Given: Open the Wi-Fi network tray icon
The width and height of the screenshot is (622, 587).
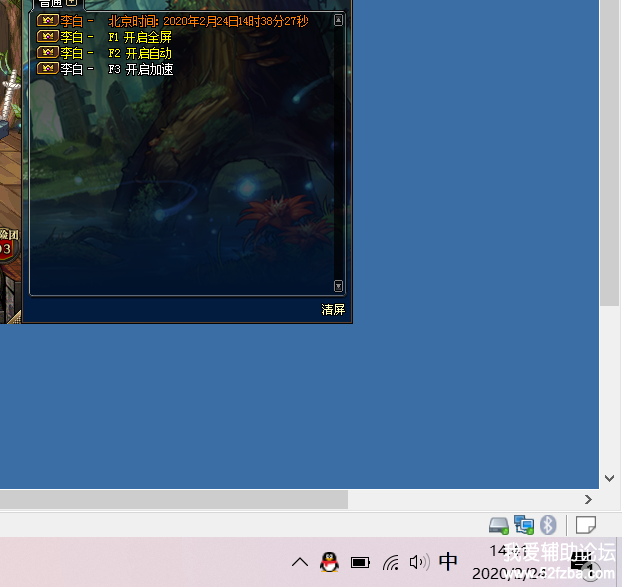Looking at the screenshot, I should tap(391, 562).
